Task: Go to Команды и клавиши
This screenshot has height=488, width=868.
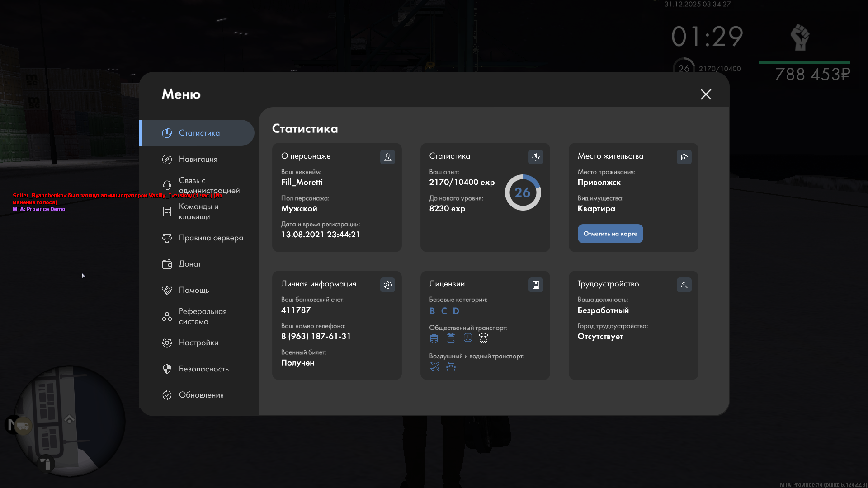Action: click(x=198, y=211)
